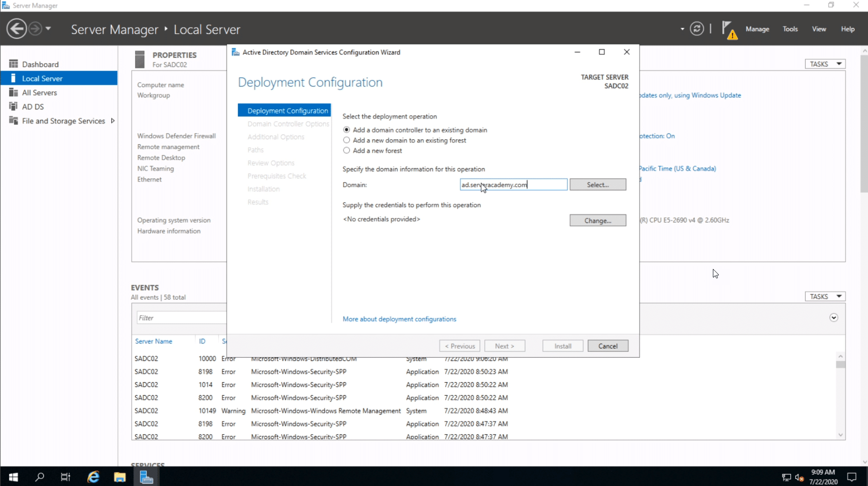Select Add a new forest option

(x=347, y=151)
